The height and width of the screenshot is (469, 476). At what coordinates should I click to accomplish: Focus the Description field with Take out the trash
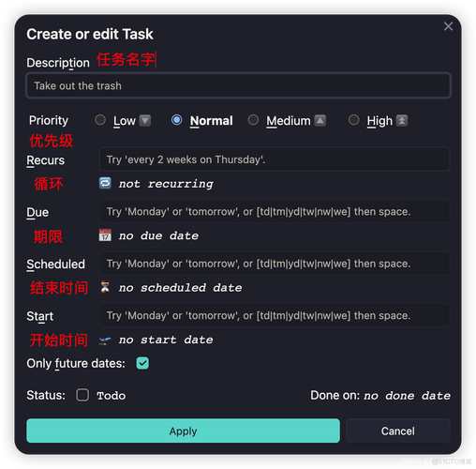tap(238, 85)
